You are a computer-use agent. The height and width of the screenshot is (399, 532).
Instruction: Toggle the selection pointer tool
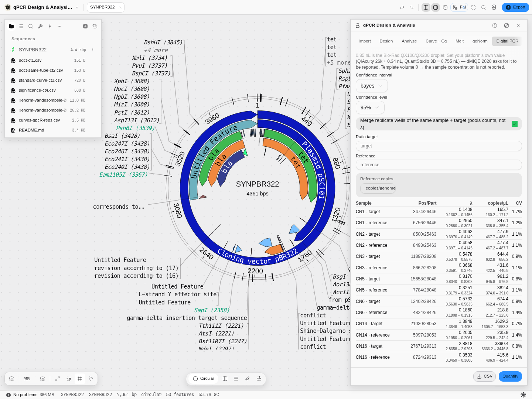tap(91, 379)
